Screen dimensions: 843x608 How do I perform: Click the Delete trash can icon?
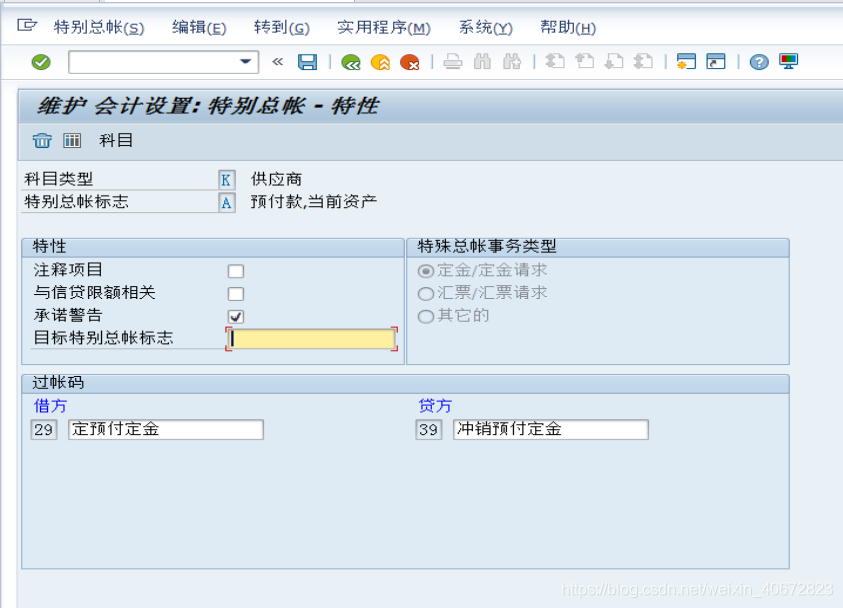click(42, 141)
